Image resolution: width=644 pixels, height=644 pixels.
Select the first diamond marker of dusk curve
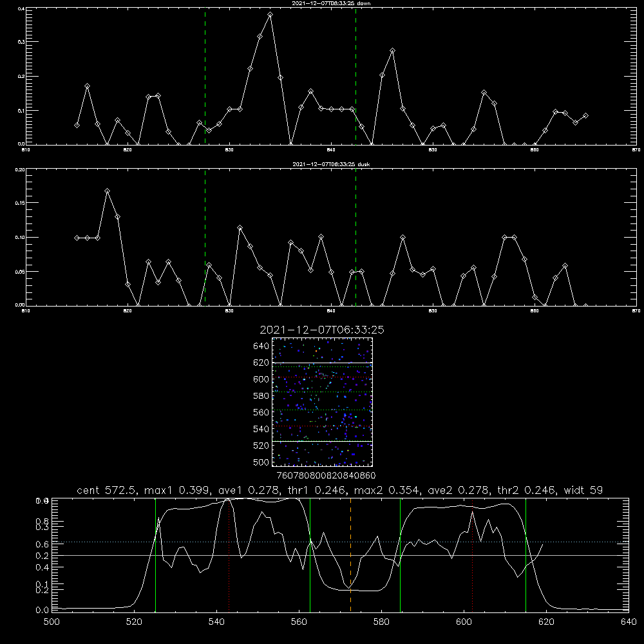(77, 238)
